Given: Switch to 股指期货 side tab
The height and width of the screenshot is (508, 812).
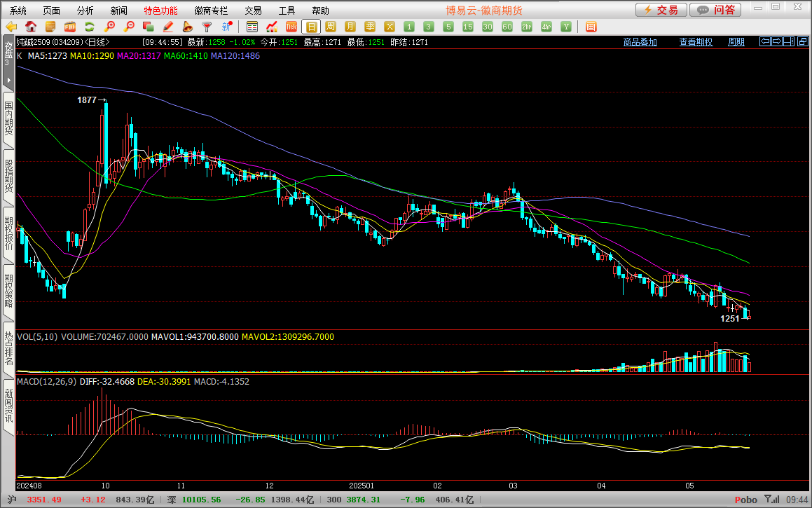Looking at the screenshot, I should (8, 176).
